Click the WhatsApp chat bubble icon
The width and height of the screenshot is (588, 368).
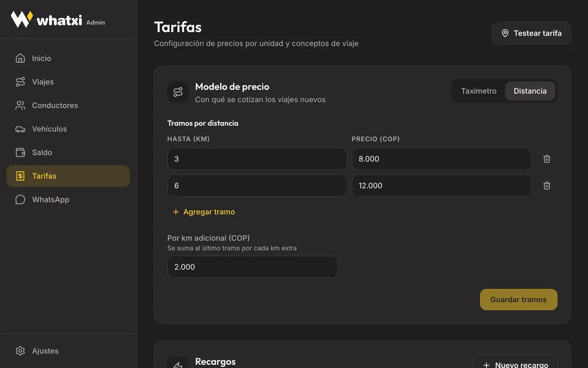coord(20,200)
